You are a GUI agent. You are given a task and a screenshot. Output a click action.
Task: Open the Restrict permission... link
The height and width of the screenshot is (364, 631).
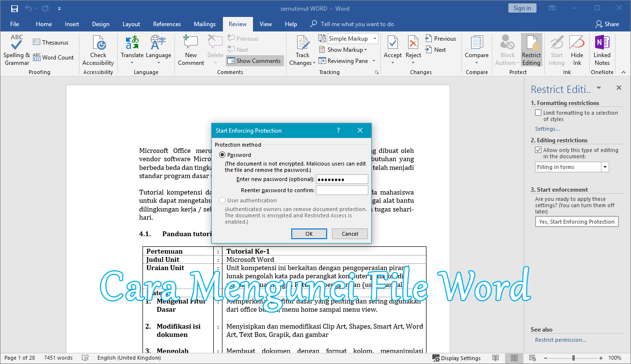click(561, 340)
